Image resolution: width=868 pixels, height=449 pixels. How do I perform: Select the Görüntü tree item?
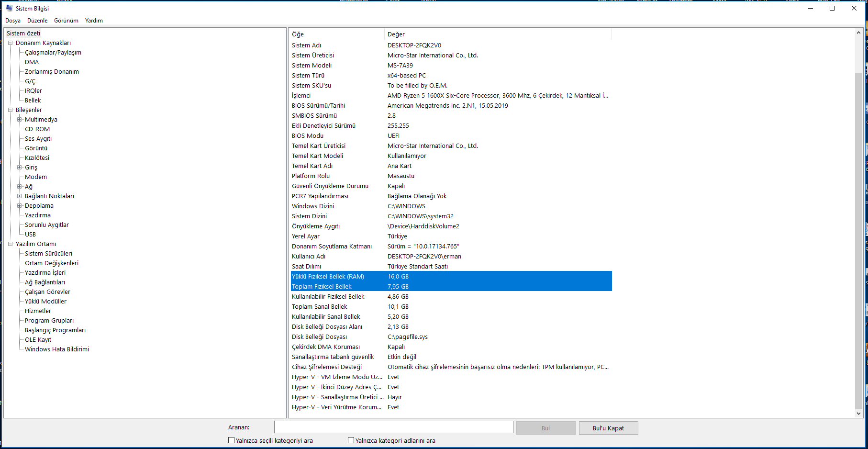tap(36, 148)
